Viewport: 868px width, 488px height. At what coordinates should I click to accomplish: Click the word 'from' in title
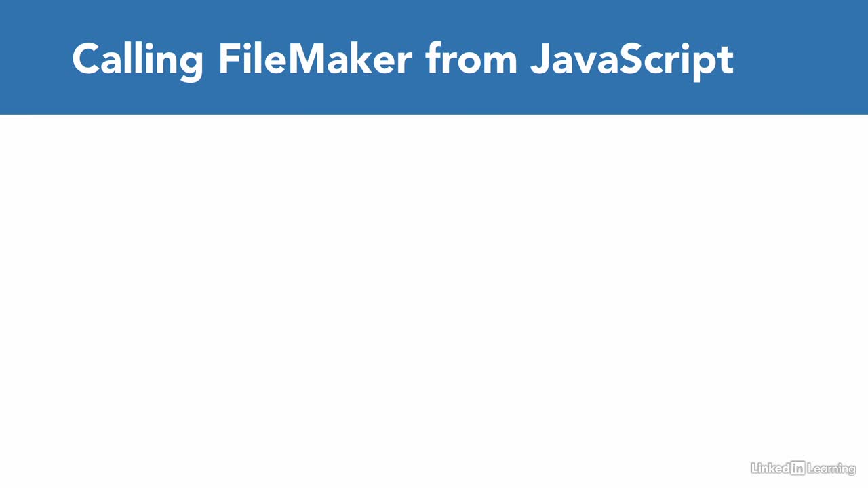pos(471,59)
